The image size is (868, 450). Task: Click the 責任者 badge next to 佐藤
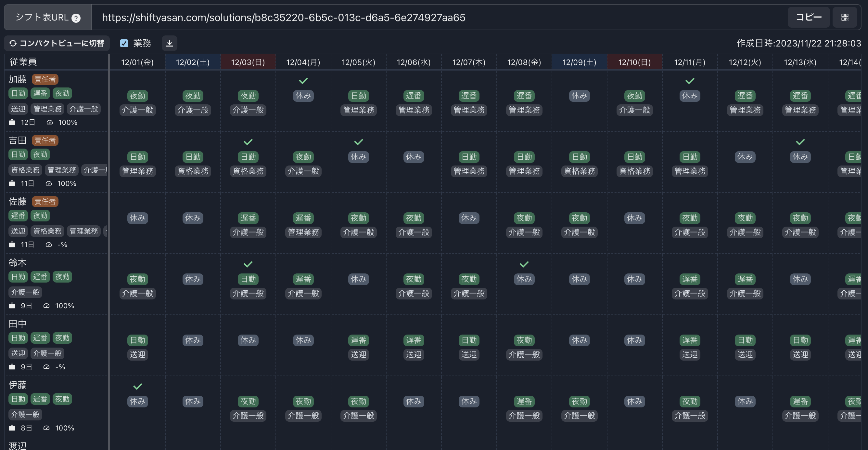coord(45,201)
